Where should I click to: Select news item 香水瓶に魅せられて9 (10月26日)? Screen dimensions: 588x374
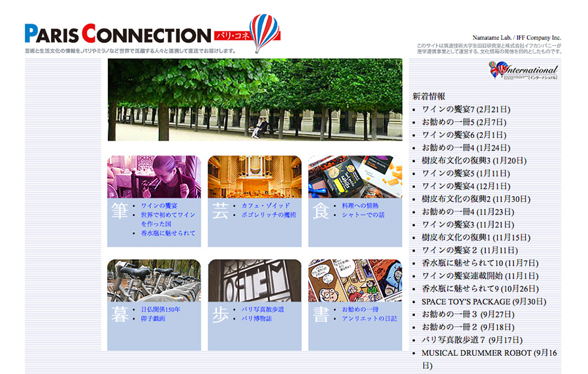(480, 288)
